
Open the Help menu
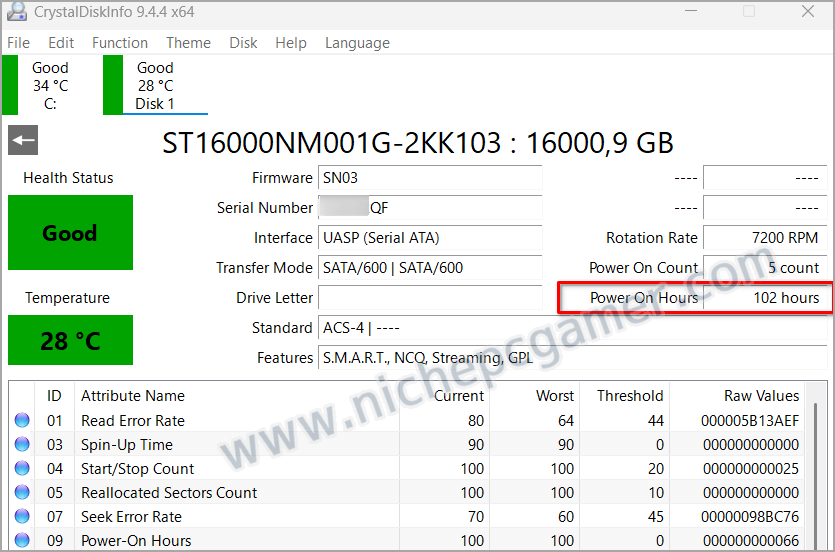(291, 43)
